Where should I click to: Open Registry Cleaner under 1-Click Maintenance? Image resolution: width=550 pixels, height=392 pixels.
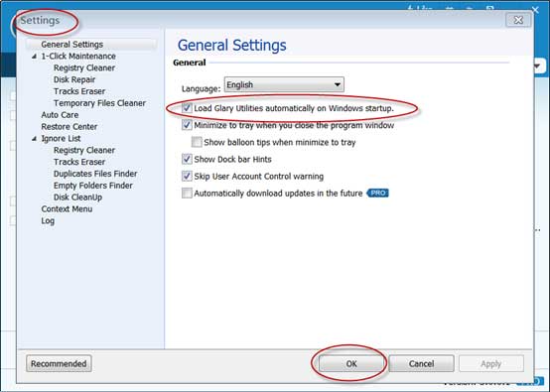tap(84, 67)
